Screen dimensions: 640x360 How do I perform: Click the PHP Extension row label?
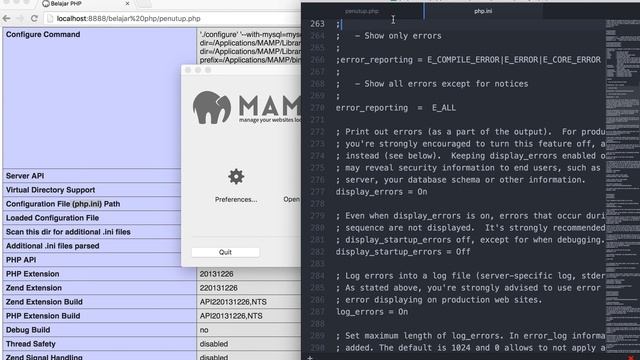32,274
